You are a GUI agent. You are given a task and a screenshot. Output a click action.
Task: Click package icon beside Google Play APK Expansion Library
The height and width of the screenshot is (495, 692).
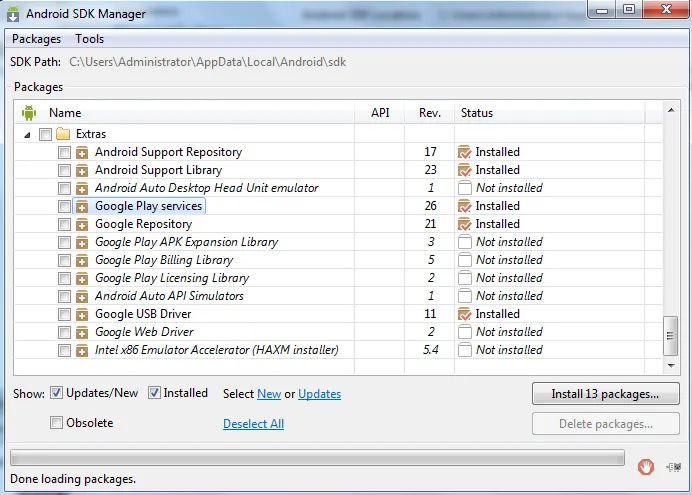click(x=82, y=243)
